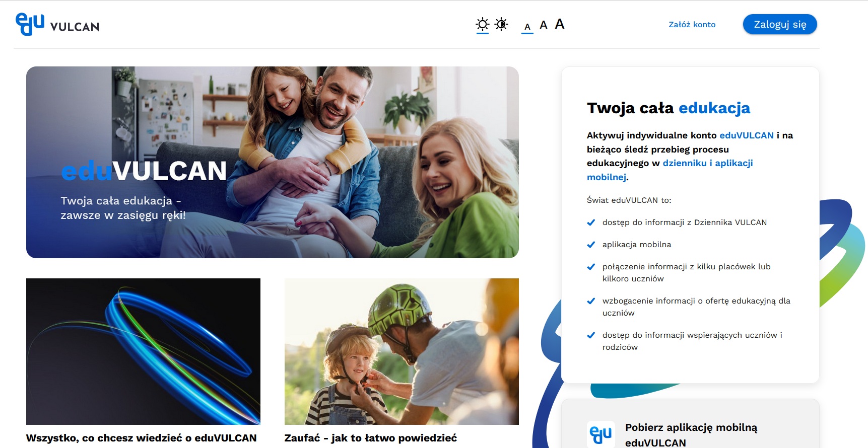Screen dimensions: 868x448
Task: Open the blue light swirl article image
Action: point(143,351)
